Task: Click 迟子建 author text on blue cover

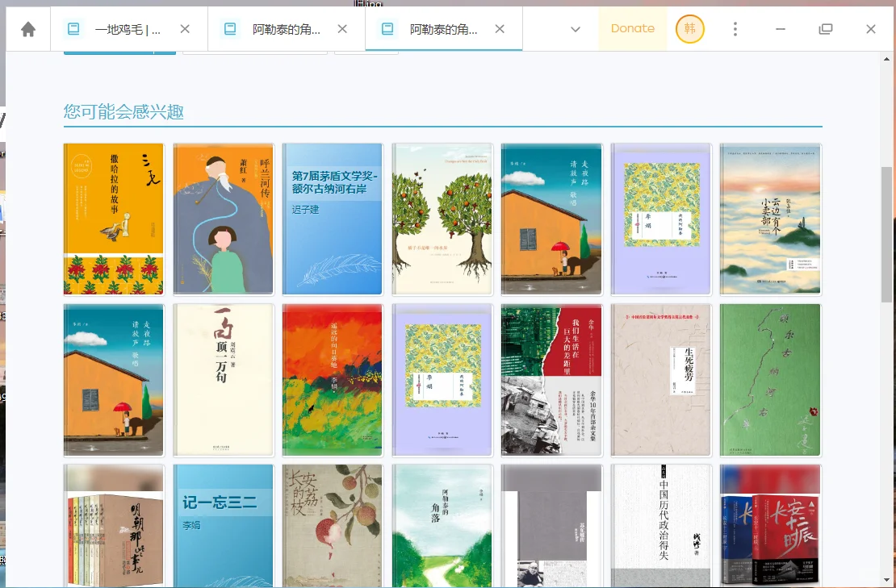Action: click(x=306, y=210)
